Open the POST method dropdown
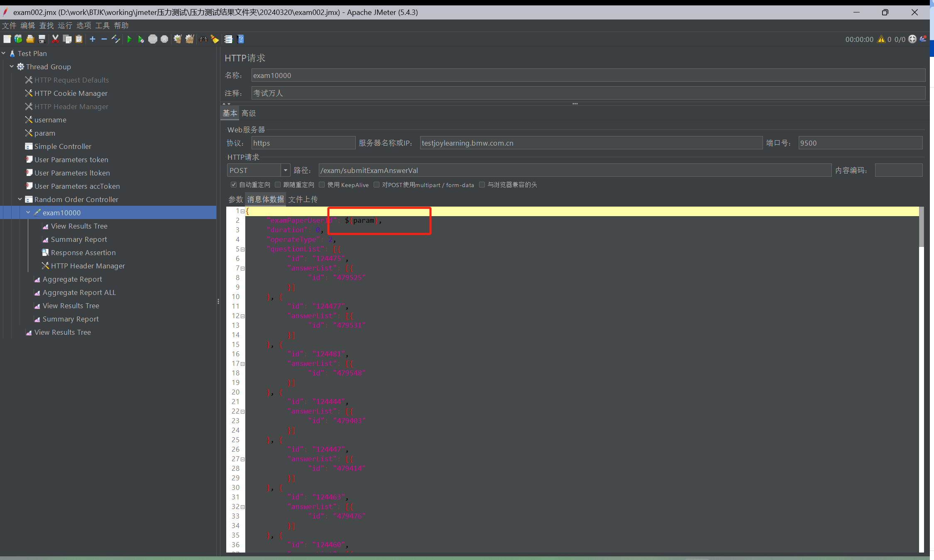This screenshot has height=560, width=934. click(x=285, y=170)
